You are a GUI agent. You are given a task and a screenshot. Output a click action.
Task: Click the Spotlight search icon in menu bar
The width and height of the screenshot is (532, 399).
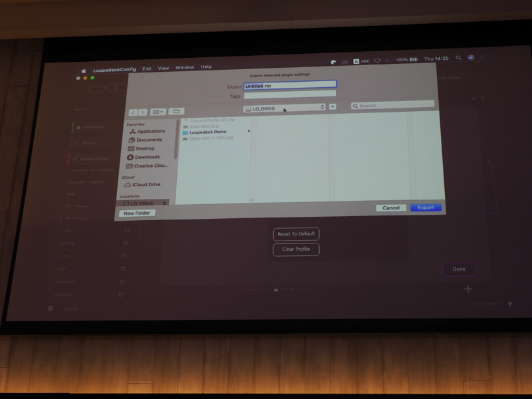(x=458, y=58)
